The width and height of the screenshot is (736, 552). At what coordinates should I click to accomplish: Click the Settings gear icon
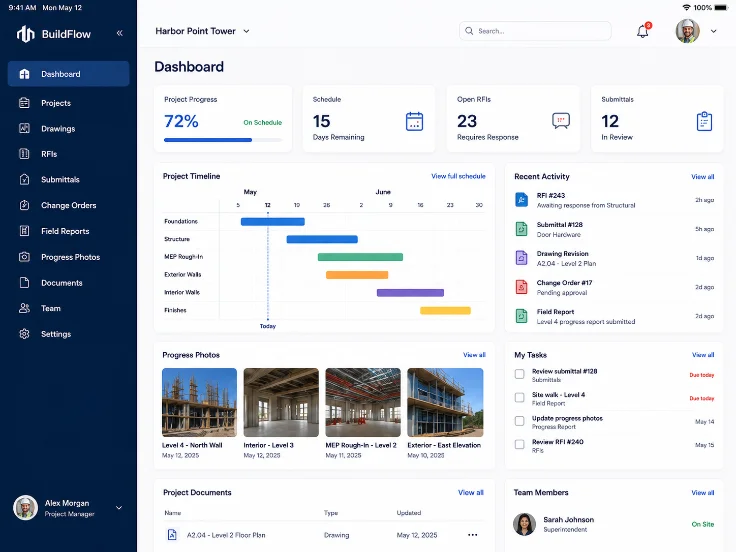[x=24, y=334]
